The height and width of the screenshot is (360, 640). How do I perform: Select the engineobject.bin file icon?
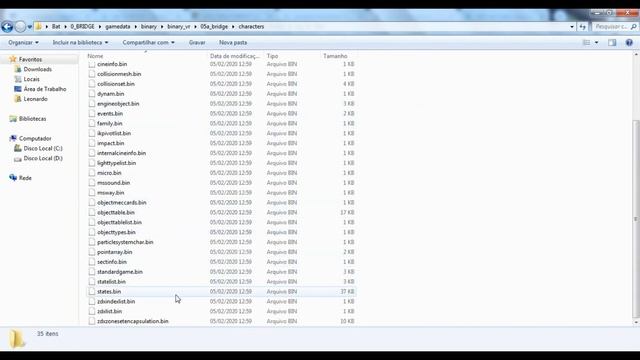(x=92, y=104)
